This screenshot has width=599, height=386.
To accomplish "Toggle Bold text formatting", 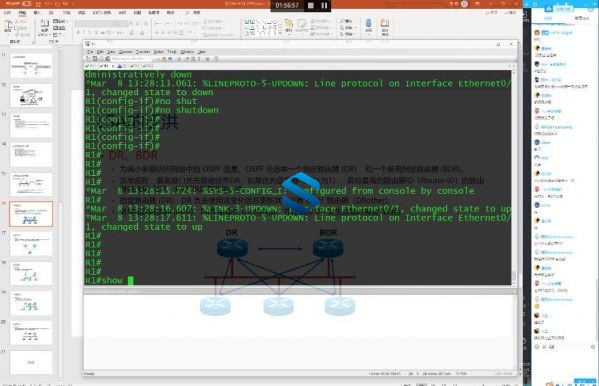I will point(78,32).
